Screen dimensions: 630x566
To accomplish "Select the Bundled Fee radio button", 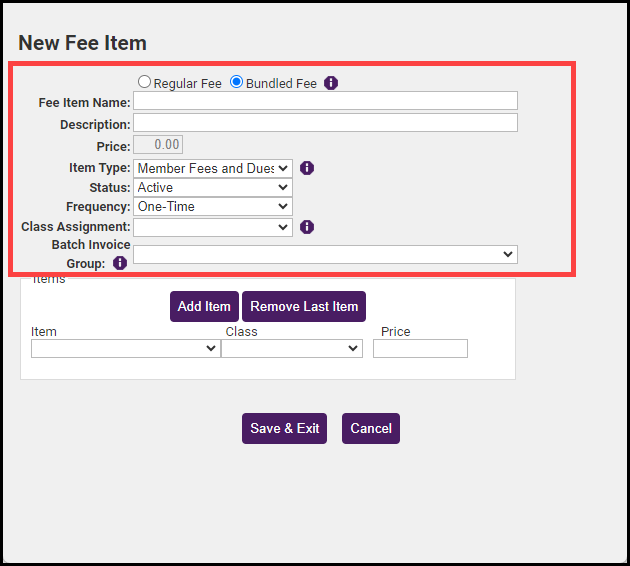I will point(237,82).
